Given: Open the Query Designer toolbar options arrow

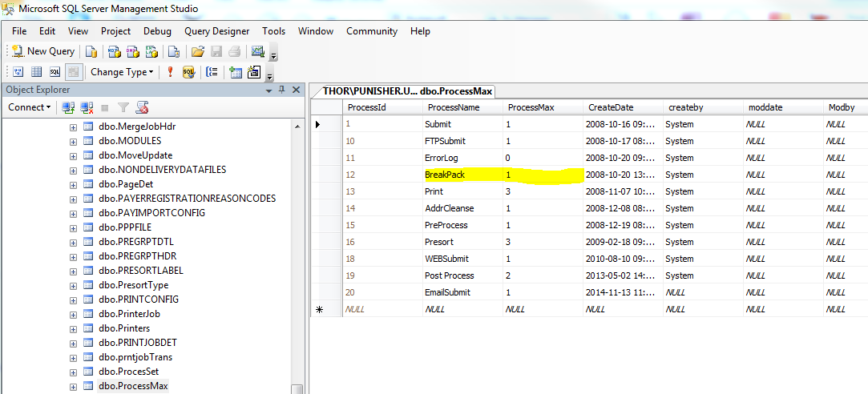Looking at the screenshot, I should pos(269,75).
